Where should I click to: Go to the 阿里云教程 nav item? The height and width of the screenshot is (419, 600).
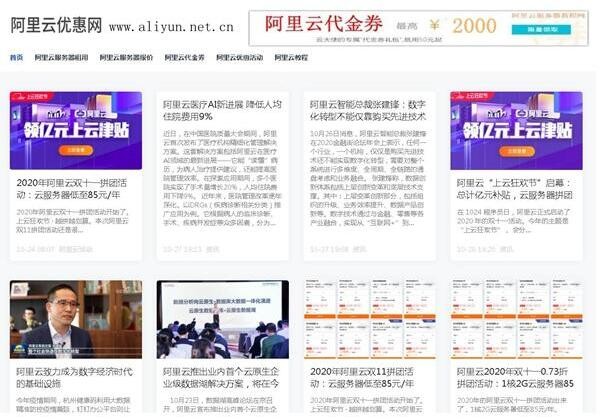pos(291,57)
